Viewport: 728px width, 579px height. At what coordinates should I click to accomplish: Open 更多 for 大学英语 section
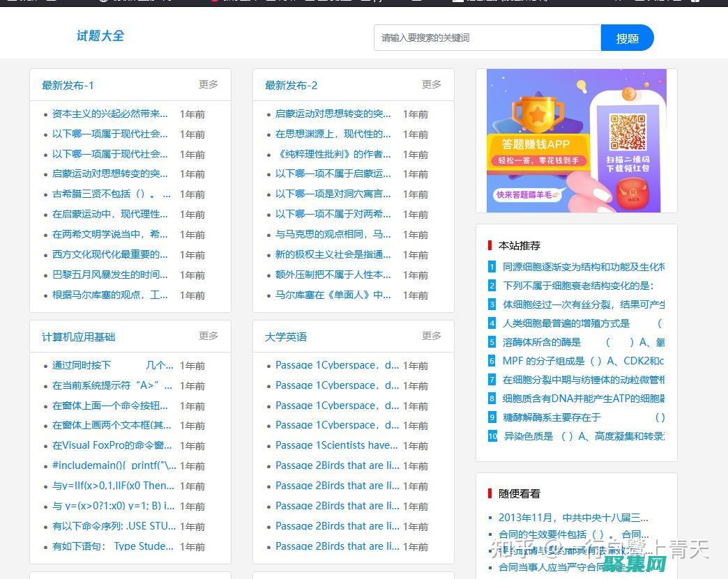click(x=431, y=335)
